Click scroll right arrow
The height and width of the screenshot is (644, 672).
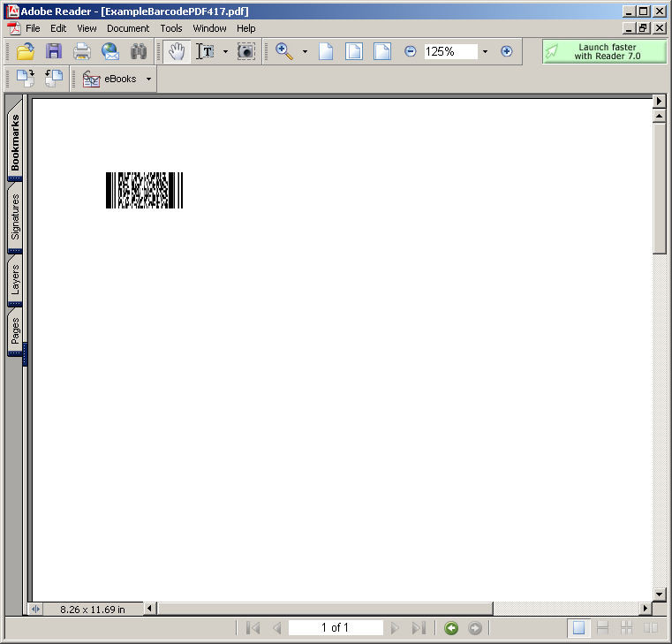click(x=646, y=609)
